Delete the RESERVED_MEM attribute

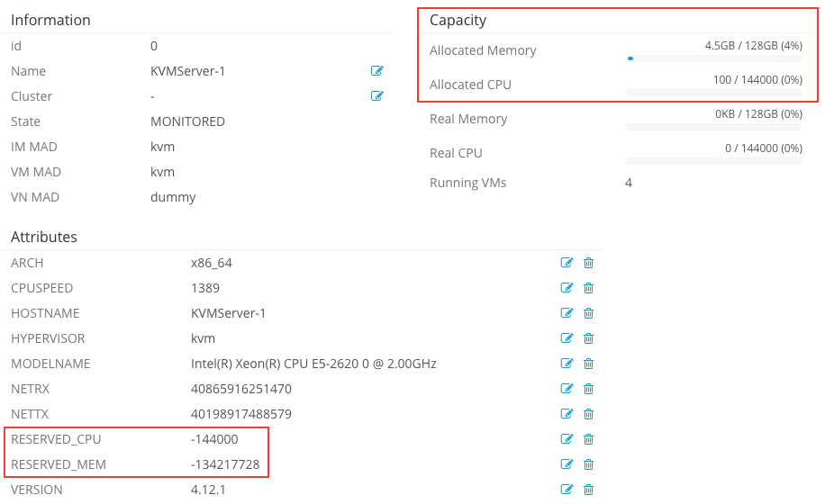pyautogui.click(x=588, y=464)
